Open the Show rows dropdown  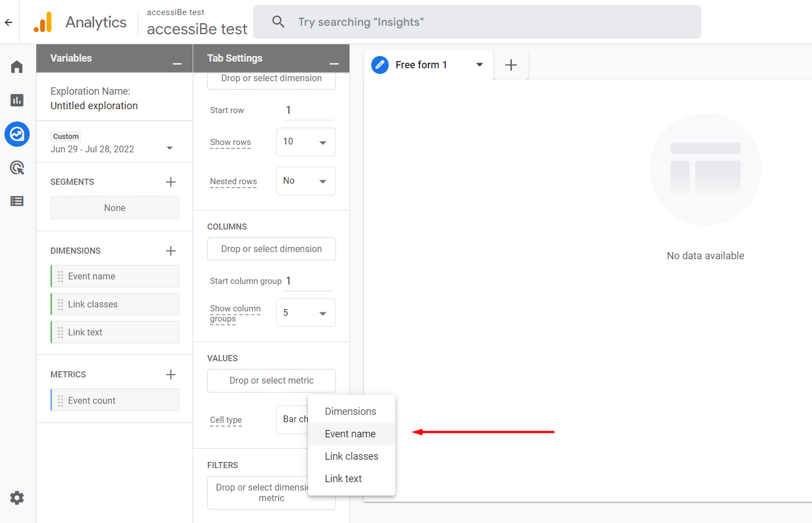pos(306,142)
